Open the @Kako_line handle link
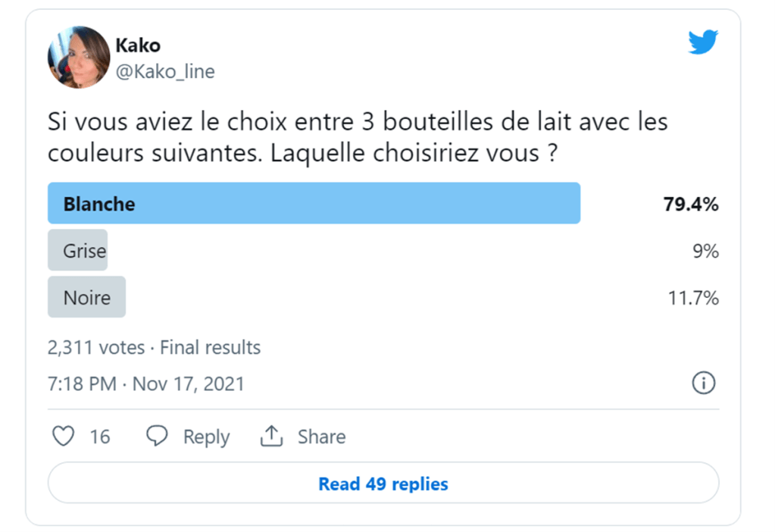 pos(164,71)
